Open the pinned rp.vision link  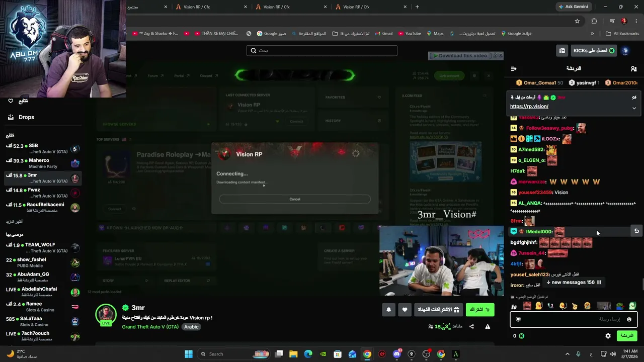529,107
